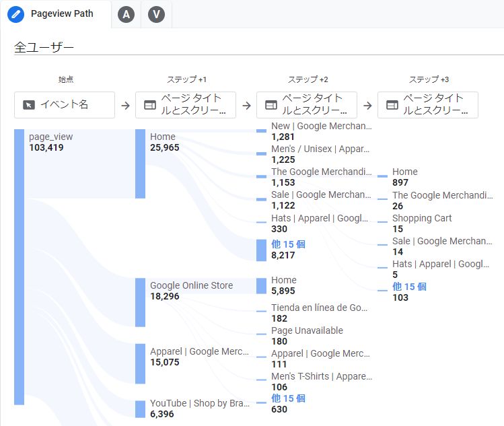Click the page icon in ステップ +3 box
The width and height of the screenshot is (504, 426).
point(392,105)
